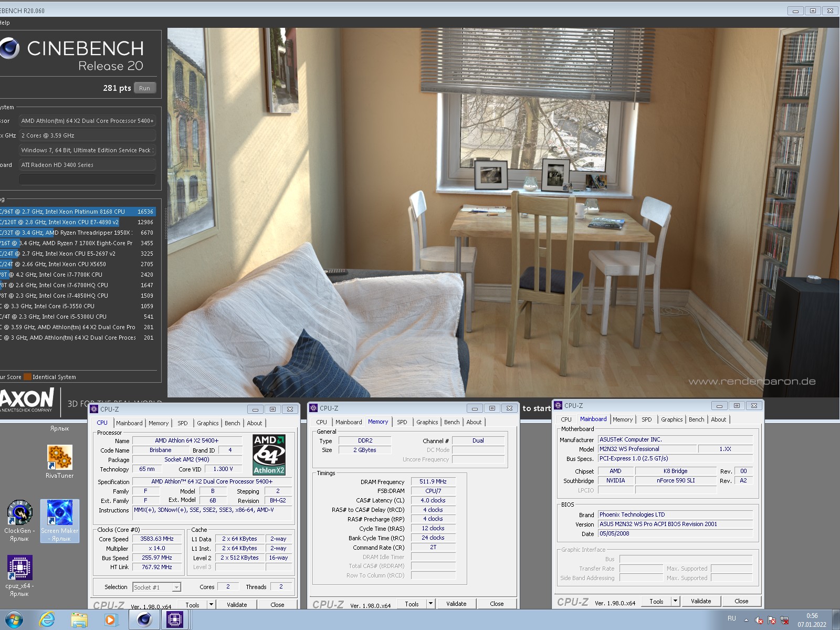Screen dimensions: 840x630
Task: Click the title icon of CPU-Z Mainboard window
Action: click(558, 405)
